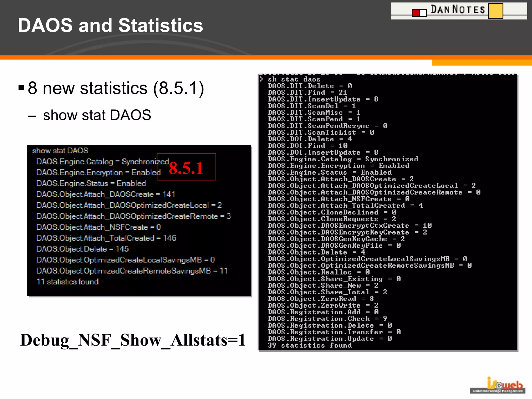Click 'DAOS.Object.Delete = 145' line
The image size is (532, 399).
(x=83, y=249)
